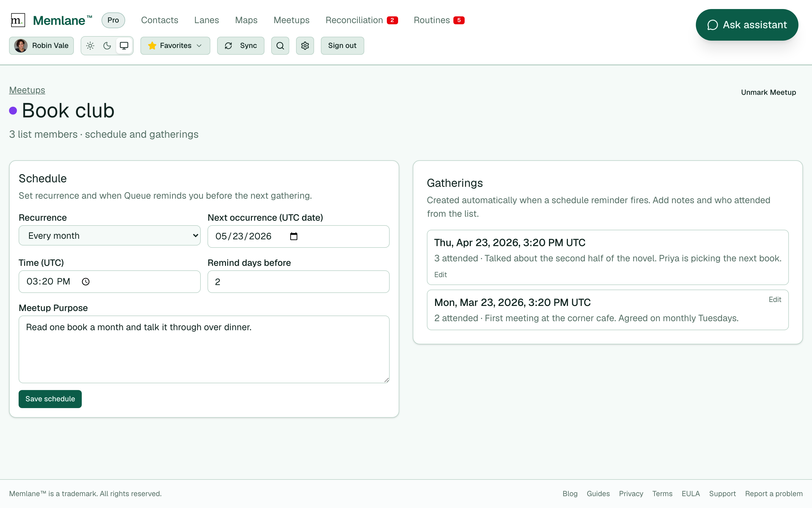
Task: Go to Contacts page
Action: (160, 20)
